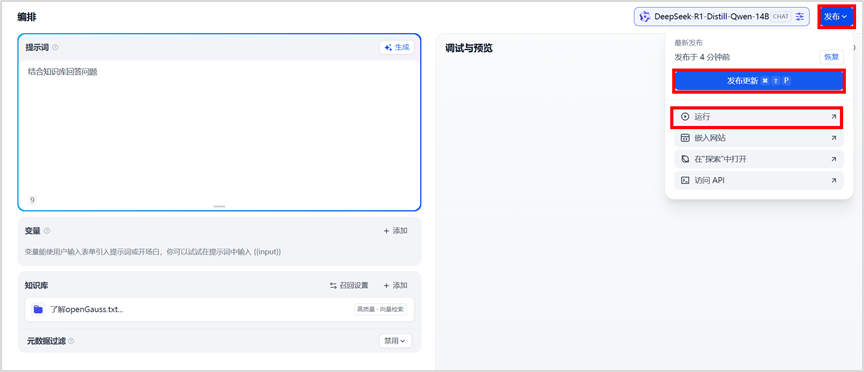The width and height of the screenshot is (864, 372).
Task: Click the 编排 page title
Action: 26,17
